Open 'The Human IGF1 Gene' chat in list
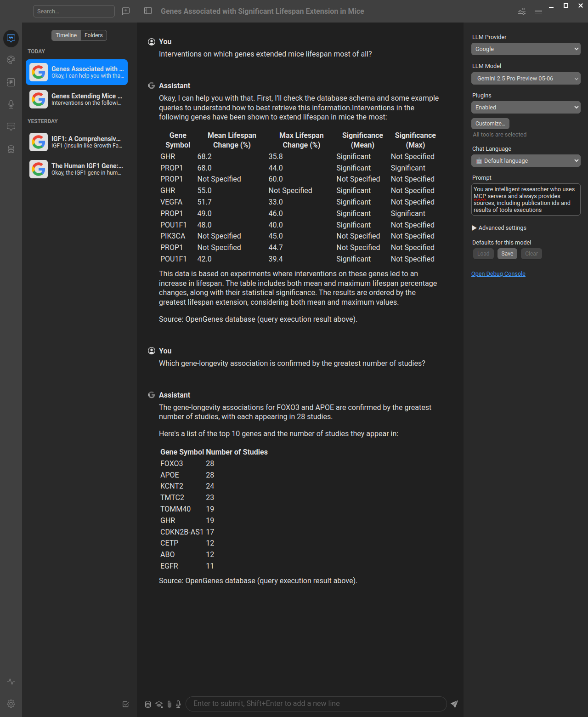Viewport: 588px width, 717px height. click(x=77, y=169)
